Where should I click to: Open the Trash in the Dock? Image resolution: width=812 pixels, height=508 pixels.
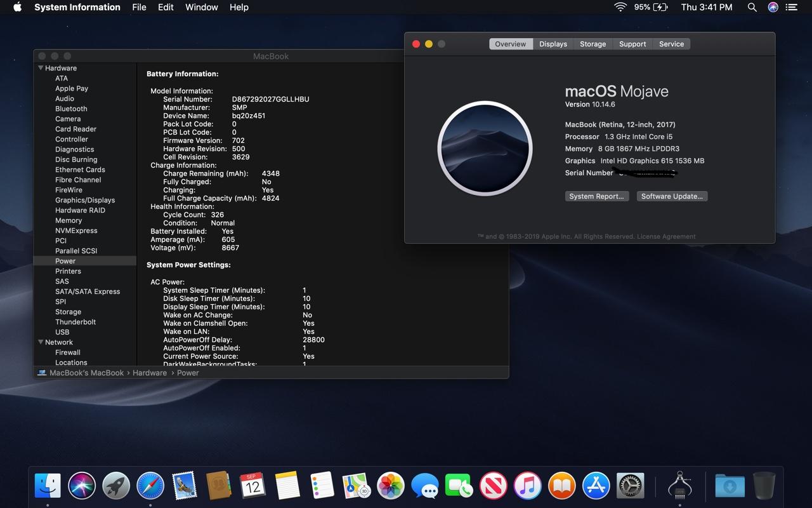click(764, 486)
